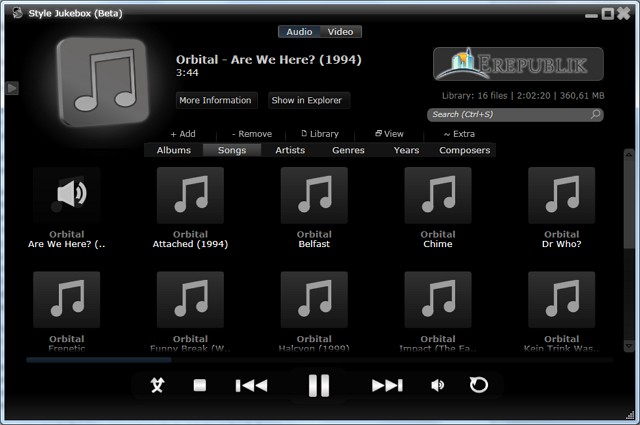Select the Funny Break song icon
Image resolution: width=640 pixels, height=425 pixels.
190,299
